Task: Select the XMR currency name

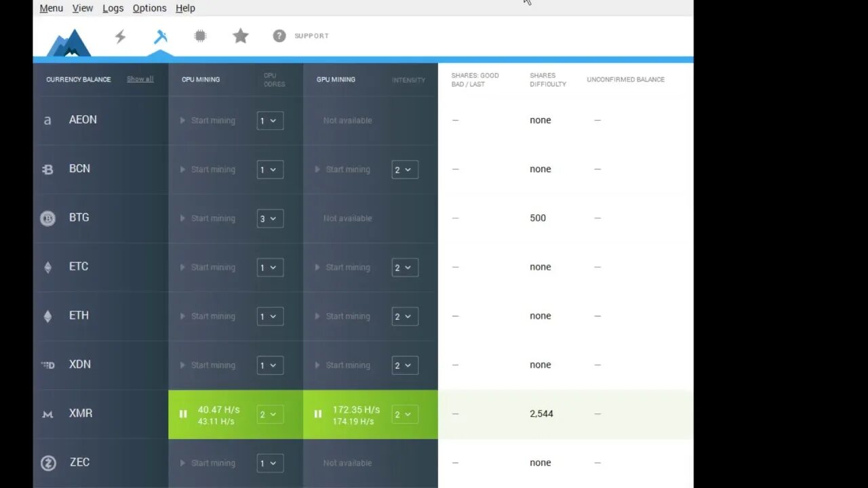Action: coord(81,413)
